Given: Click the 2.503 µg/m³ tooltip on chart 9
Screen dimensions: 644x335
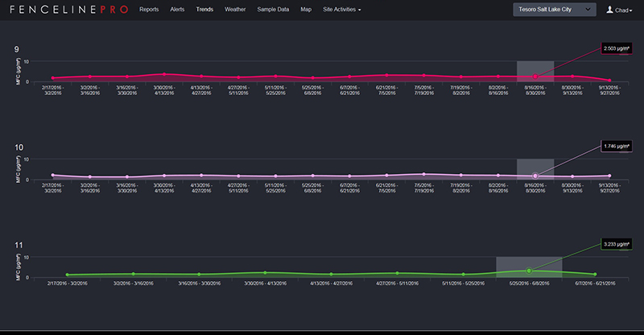Looking at the screenshot, I should 616,48.
